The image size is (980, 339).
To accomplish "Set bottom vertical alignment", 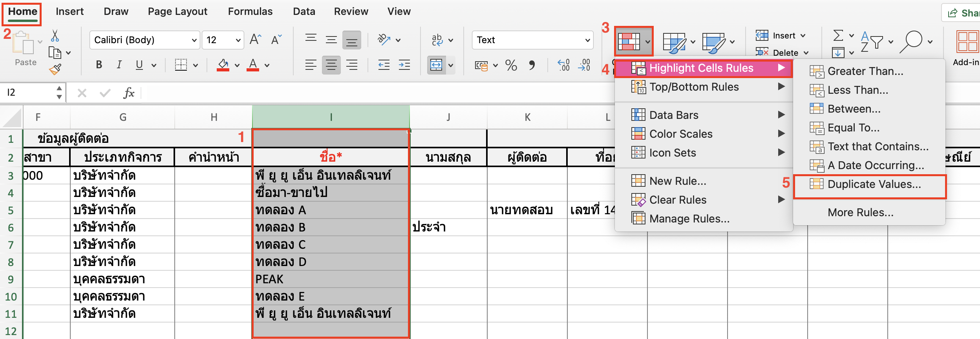I will tap(352, 40).
